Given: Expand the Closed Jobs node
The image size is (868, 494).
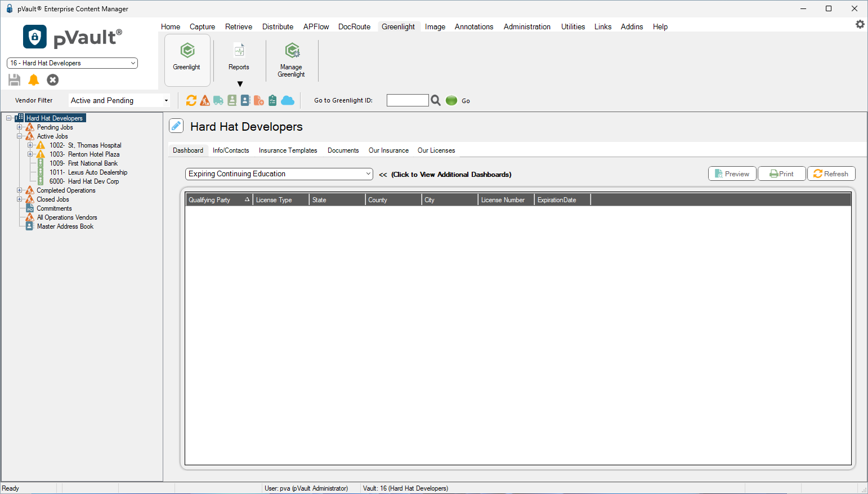Looking at the screenshot, I should coord(20,199).
